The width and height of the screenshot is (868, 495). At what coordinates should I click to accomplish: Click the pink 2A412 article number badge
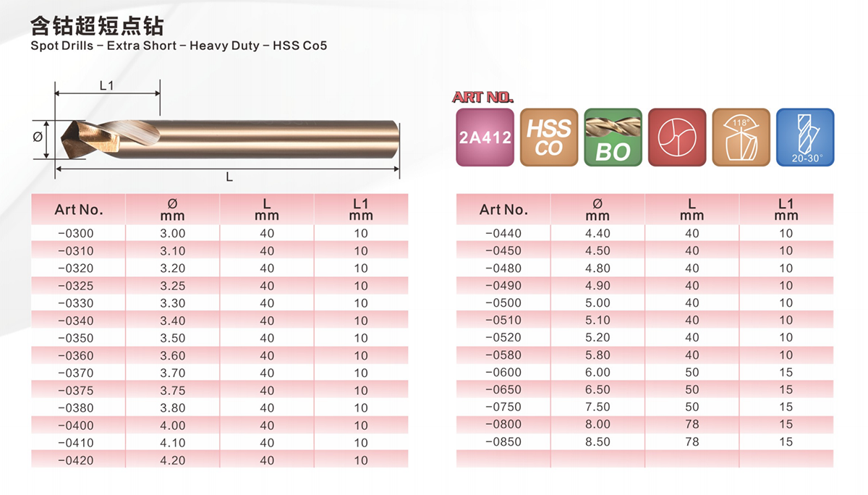485,137
